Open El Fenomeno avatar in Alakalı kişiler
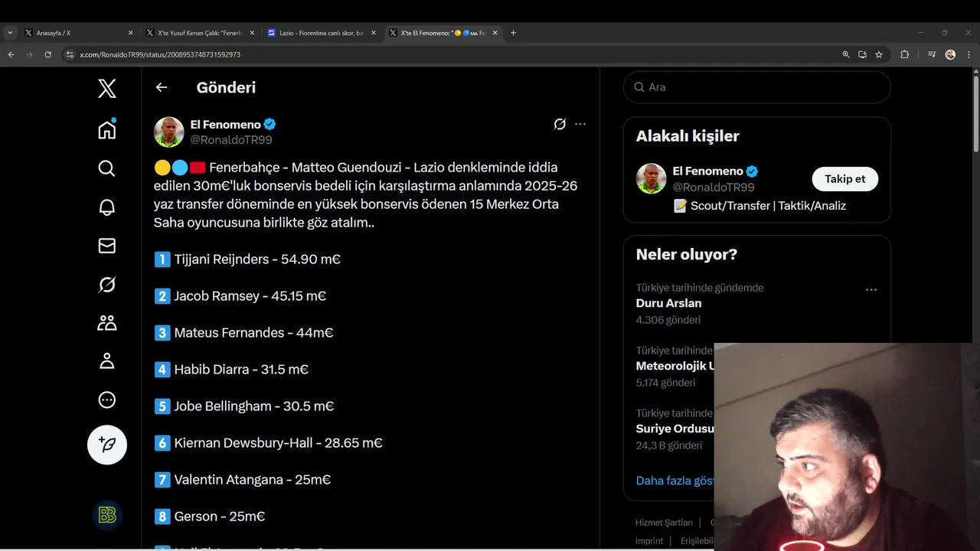This screenshot has height=551, width=980. (x=652, y=178)
